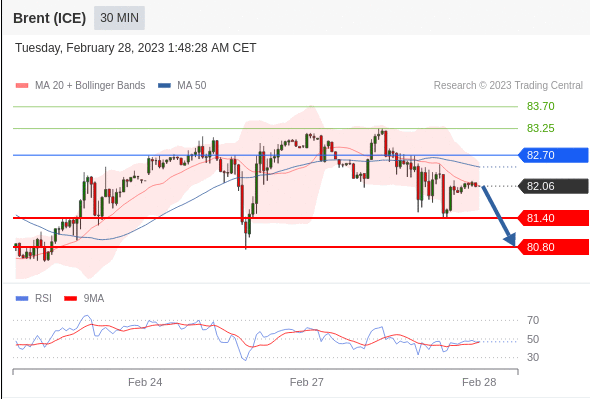Click the RSI 30 axis label
Screen dimensions: 590x402
click(533, 357)
